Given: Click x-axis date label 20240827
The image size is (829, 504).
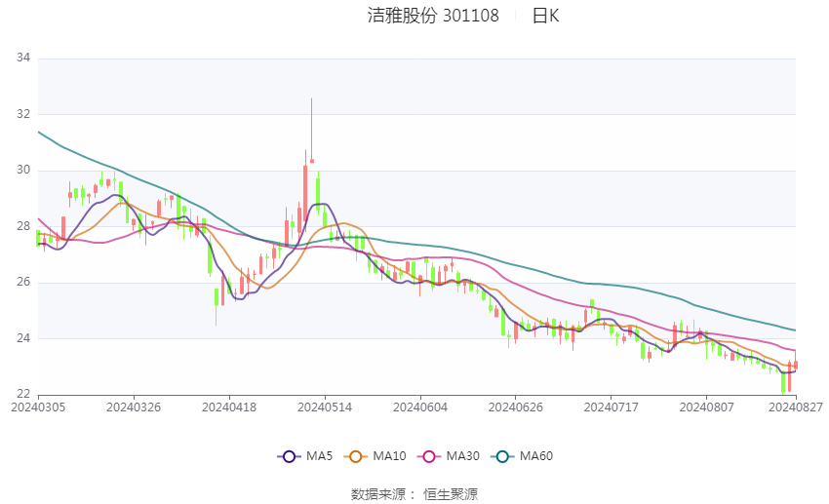Looking at the screenshot, I should [x=796, y=407].
